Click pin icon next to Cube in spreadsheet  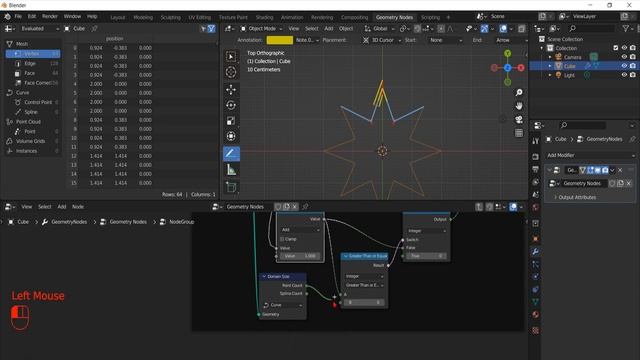(95, 29)
